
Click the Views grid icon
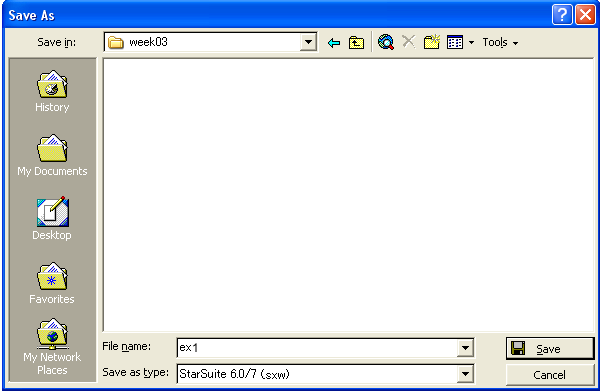[x=455, y=42]
